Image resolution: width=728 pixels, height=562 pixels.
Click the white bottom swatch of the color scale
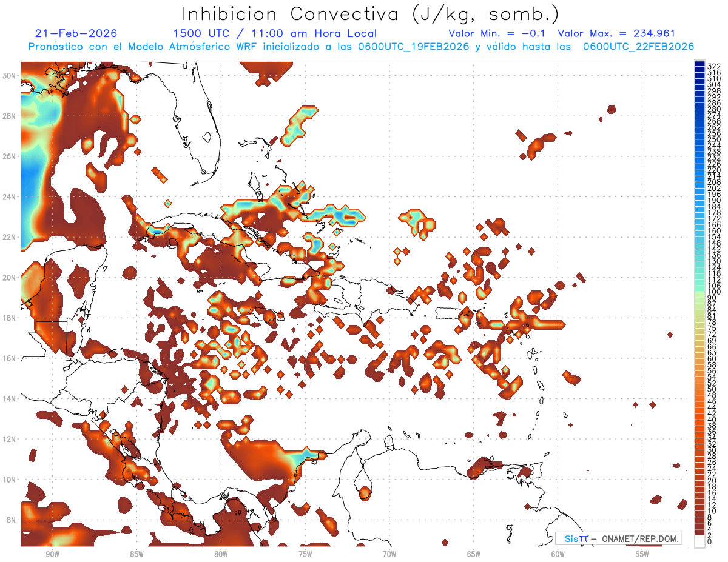(x=700, y=541)
